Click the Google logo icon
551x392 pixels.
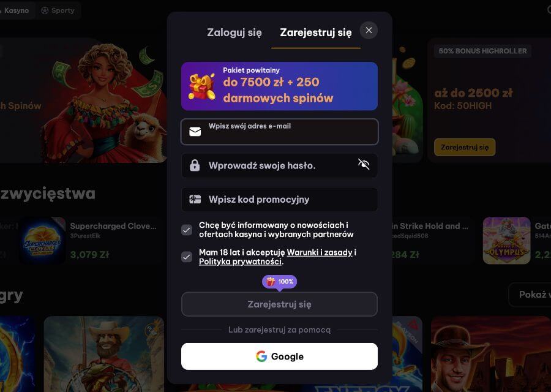coord(261,356)
